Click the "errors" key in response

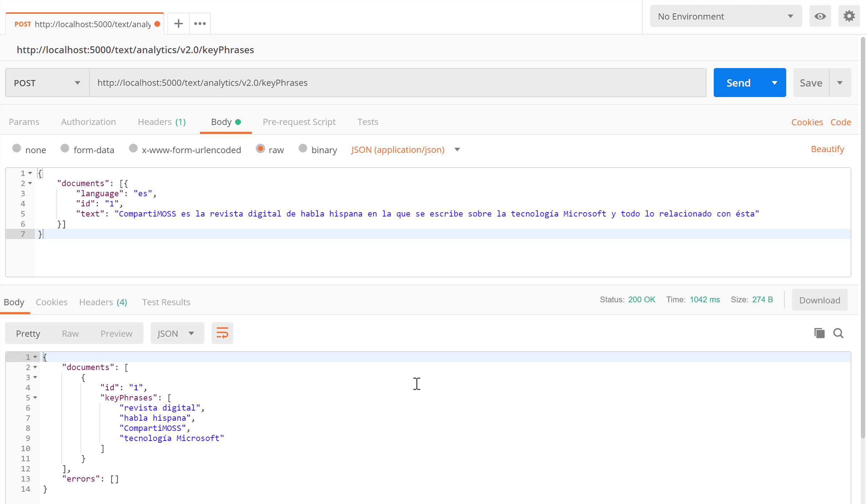(x=81, y=479)
